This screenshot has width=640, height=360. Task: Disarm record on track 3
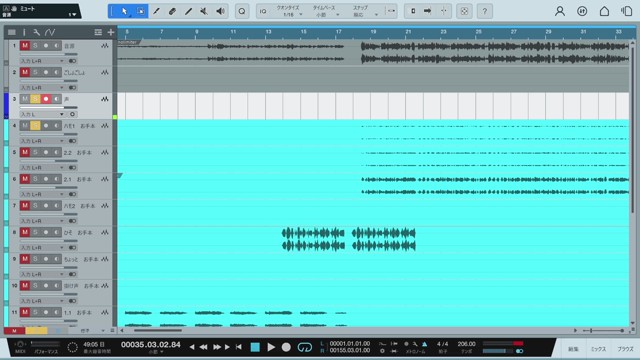pos(46,99)
